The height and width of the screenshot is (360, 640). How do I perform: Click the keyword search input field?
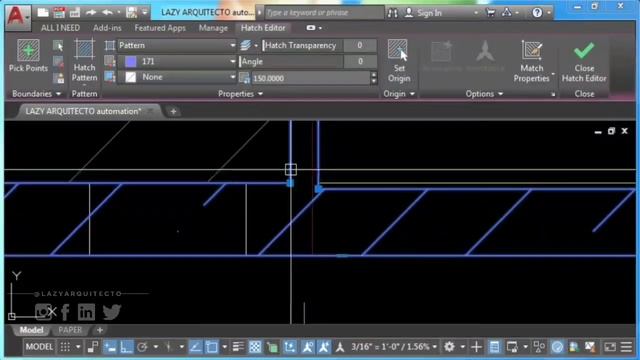pos(324,13)
